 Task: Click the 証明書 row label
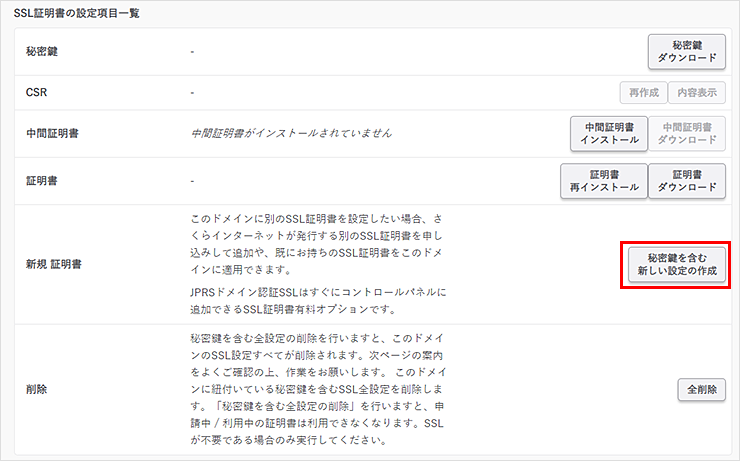coord(43,181)
